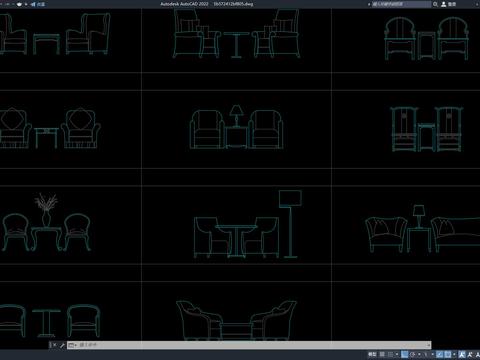Click the help search text box in title bar
This screenshot has width=480, height=360.
point(402,4)
